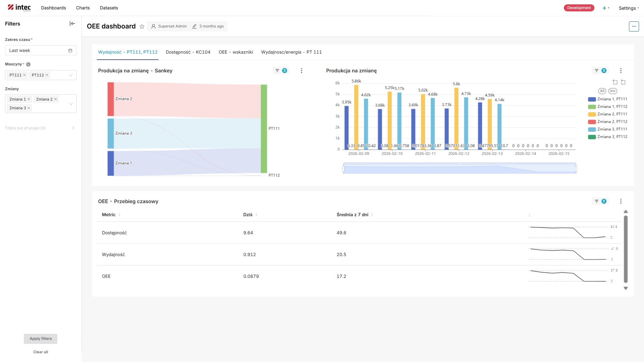This screenshot has height=362, width=644.
Task: Click the bar chart data zoom slider
Action: pos(460,168)
